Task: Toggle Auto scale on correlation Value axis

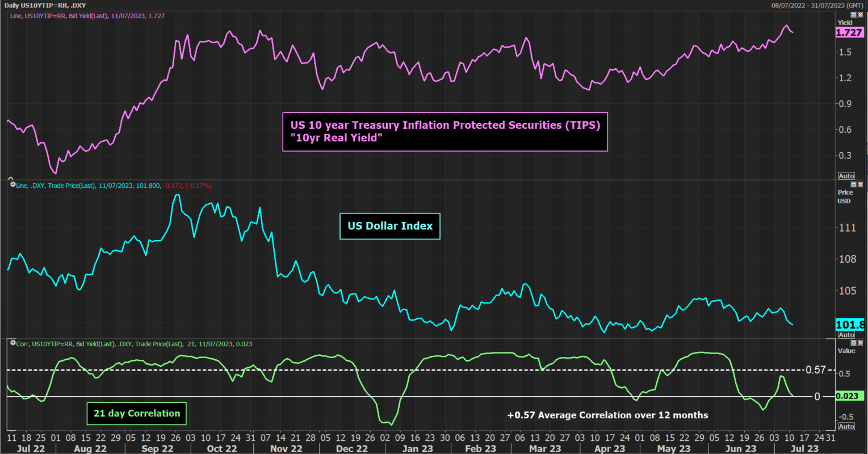Action: (846, 426)
